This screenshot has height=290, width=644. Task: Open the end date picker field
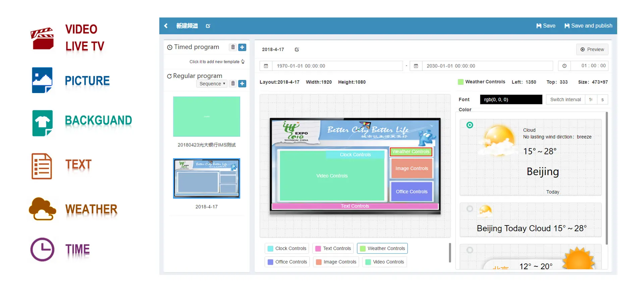click(487, 66)
